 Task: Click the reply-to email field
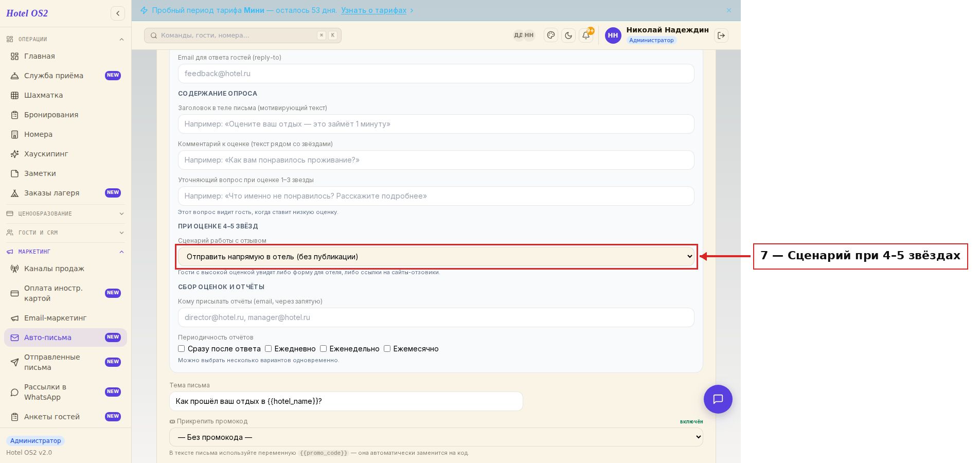(x=436, y=74)
